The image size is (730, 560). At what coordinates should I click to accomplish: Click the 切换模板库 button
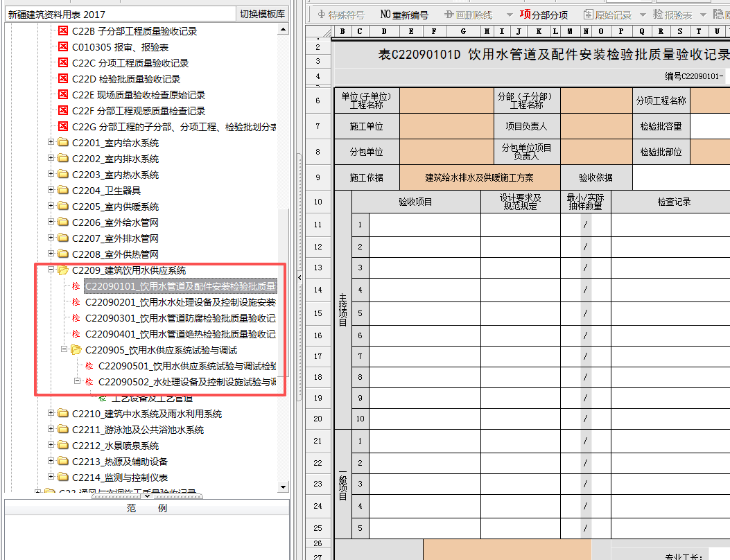coord(261,14)
